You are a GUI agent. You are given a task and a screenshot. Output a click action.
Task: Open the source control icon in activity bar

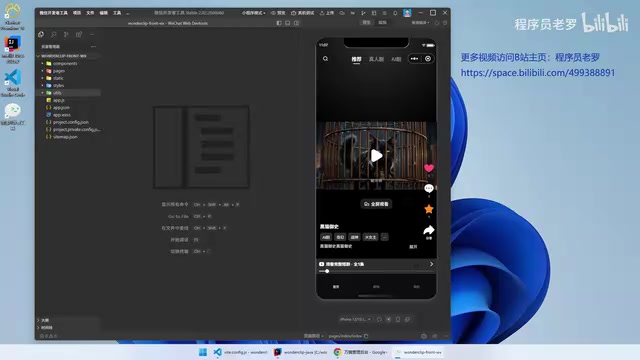(66, 34)
